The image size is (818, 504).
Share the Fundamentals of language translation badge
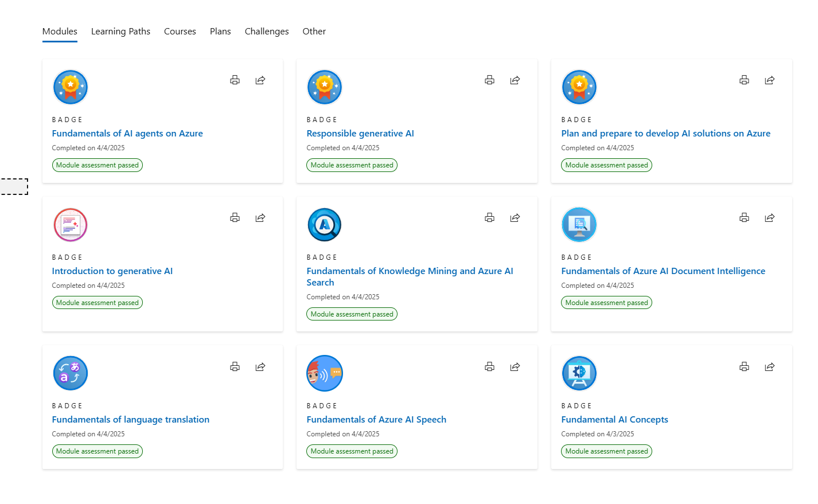pyautogui.click(x=260, y=367)
